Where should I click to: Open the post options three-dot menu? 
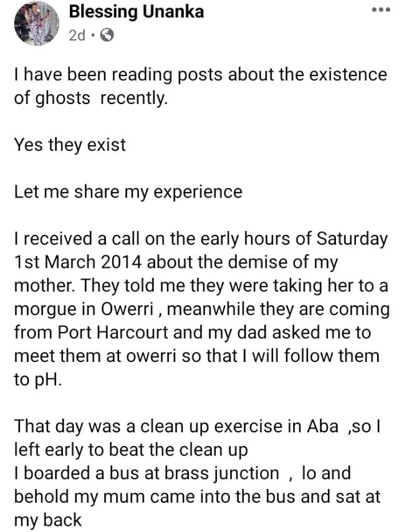pos(380,10)
